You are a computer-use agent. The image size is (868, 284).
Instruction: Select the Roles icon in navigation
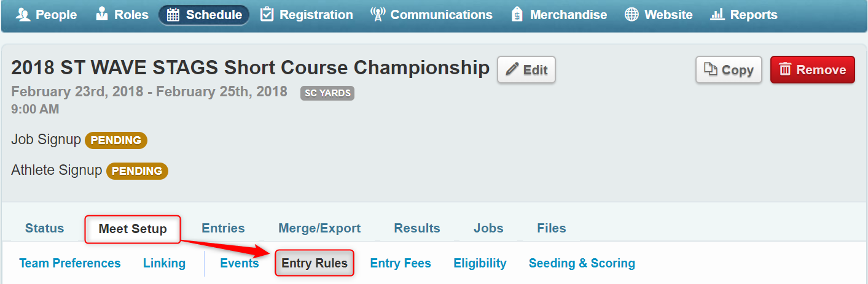(x=102, y=15)
